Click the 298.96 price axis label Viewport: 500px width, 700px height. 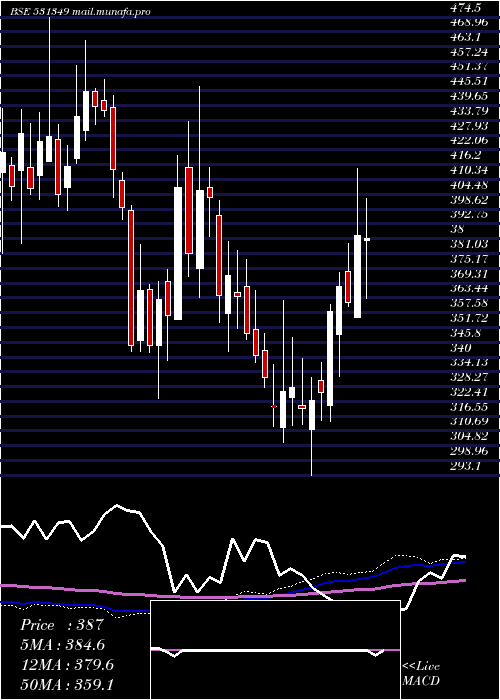[469, 451]
